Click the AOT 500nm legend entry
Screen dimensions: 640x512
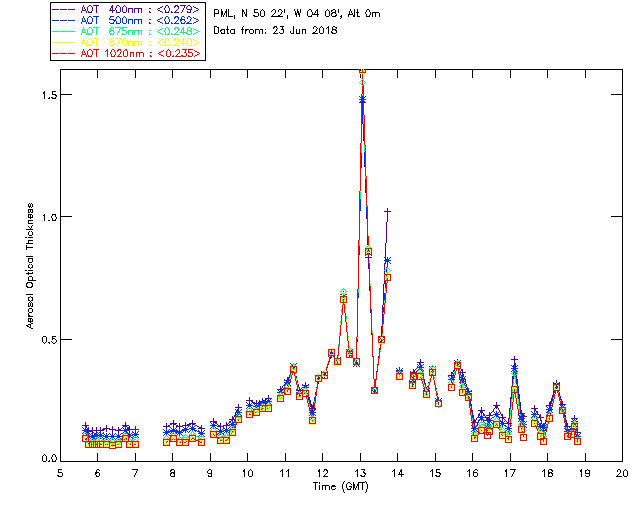pos(127,20)
